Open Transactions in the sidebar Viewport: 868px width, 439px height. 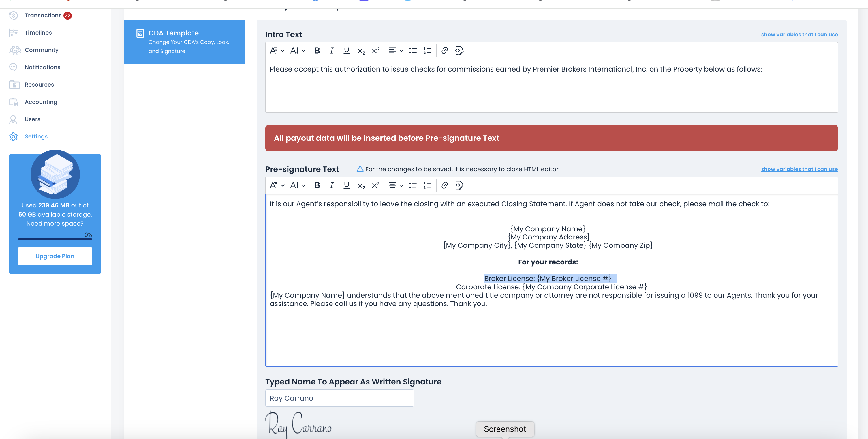(x=43, y=15)
